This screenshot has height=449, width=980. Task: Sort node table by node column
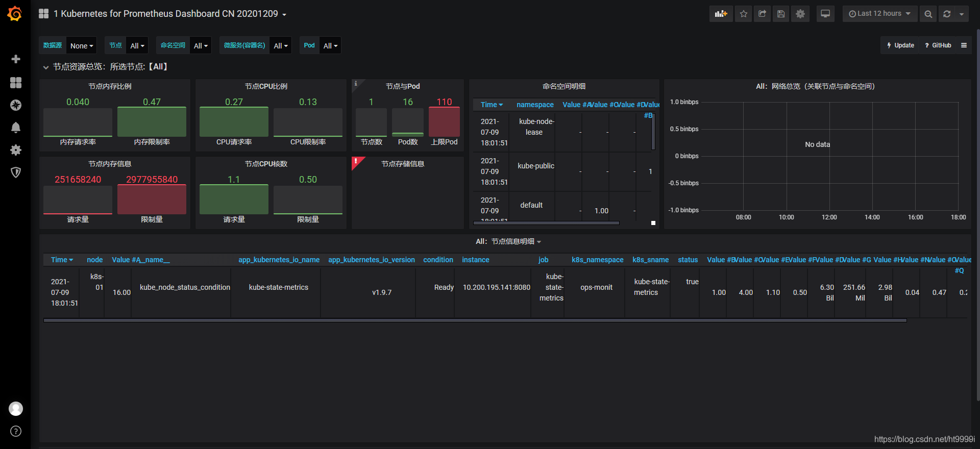pos(94,260)
